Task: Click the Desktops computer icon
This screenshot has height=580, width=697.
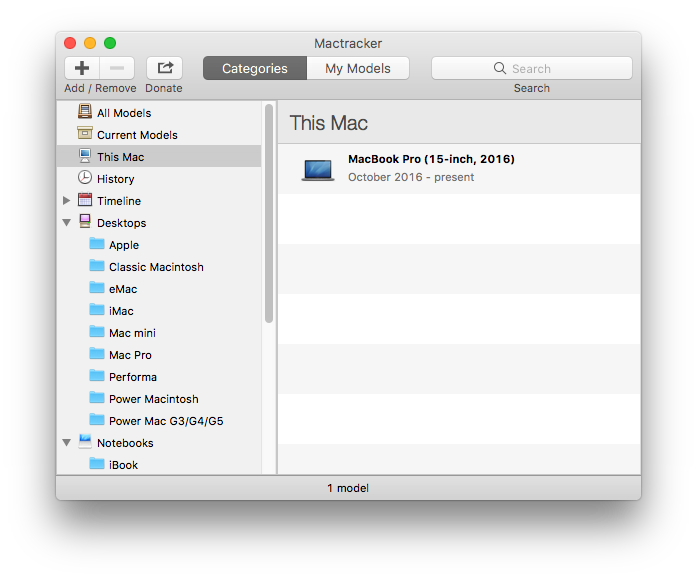Action: [85, 222]
